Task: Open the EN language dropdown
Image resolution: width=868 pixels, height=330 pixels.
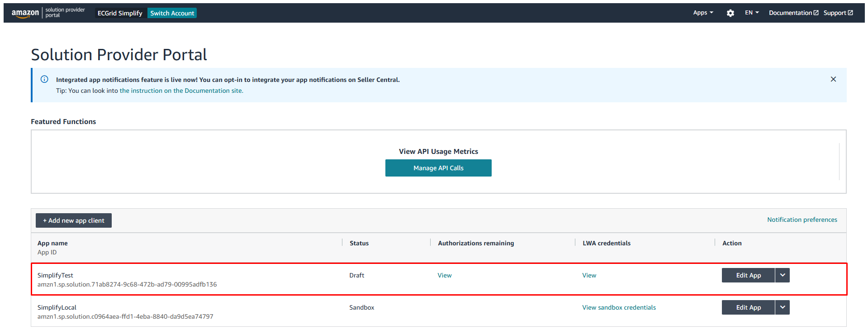Action: 752,13
